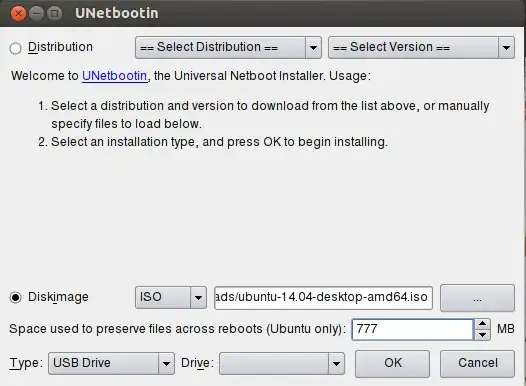Click the OK button
526x386 pixels.
coord(392,364)
